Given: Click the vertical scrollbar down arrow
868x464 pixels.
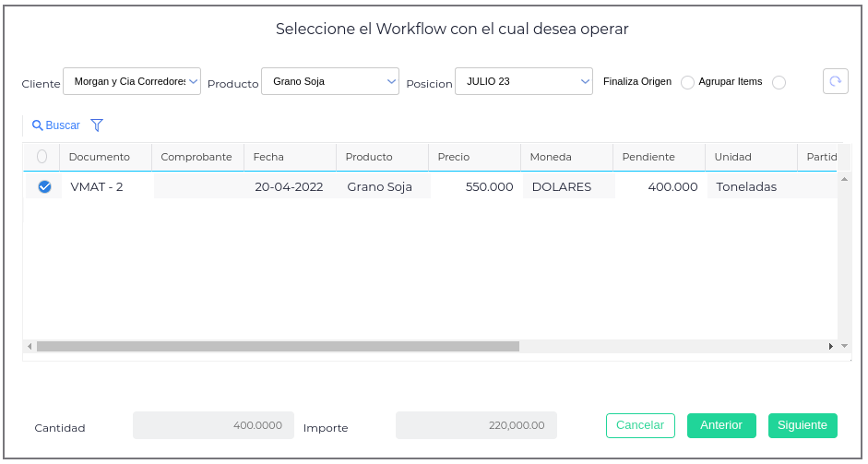Looking at the screenshot, I should coord(844,346).
